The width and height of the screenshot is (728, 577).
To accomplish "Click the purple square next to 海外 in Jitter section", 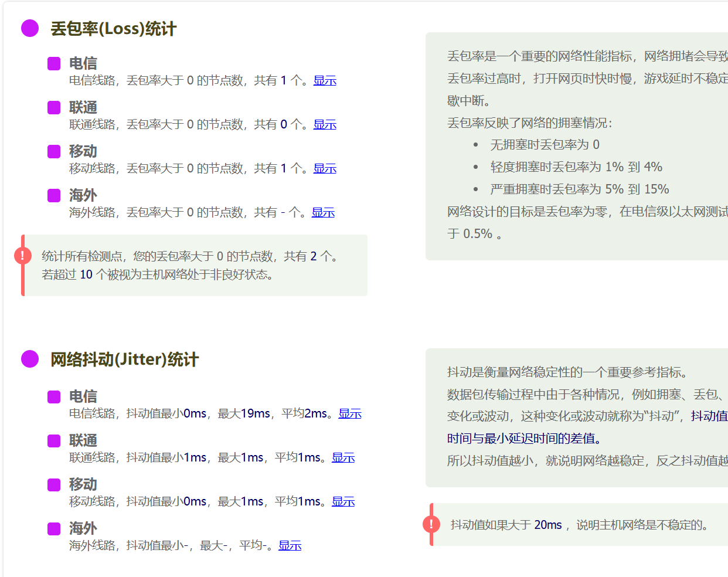I will [54, 528].
